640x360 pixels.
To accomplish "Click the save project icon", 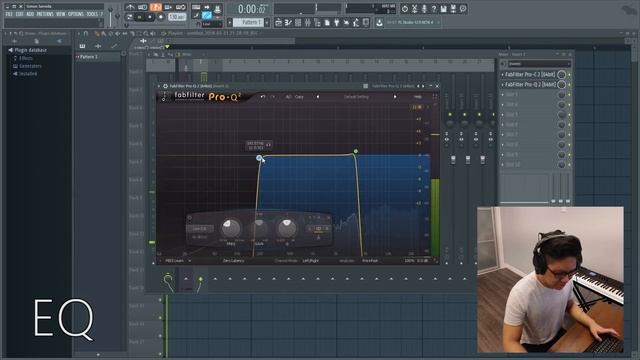I will 444,8.
